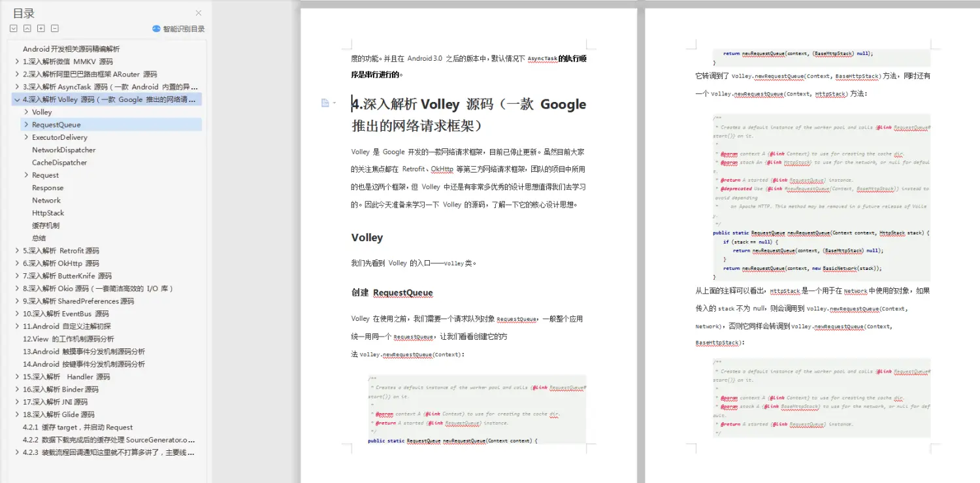
Task: Collapse the 4.深入解析 Volley 源码 section
Action: (17, 99)
